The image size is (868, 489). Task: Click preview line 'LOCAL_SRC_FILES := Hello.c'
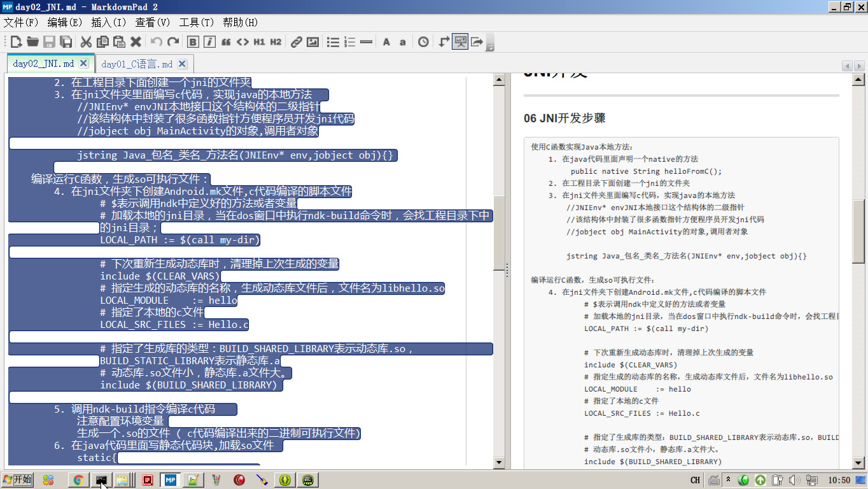tap(642, 413)
